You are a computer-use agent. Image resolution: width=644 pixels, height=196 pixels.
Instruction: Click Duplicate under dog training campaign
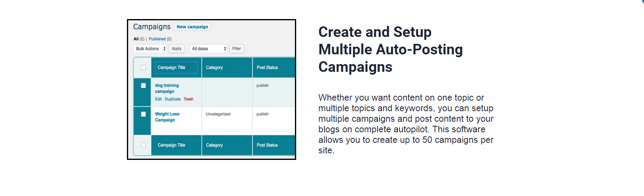click(x=172, y=99)
